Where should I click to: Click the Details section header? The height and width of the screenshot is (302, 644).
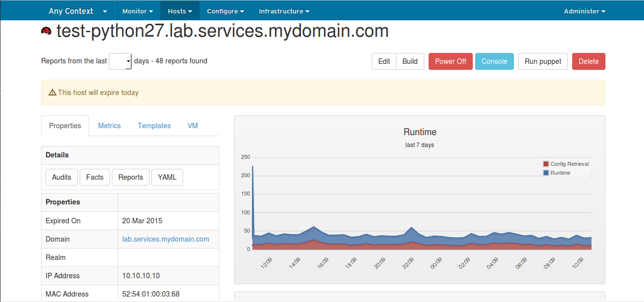tap(130, 155)
